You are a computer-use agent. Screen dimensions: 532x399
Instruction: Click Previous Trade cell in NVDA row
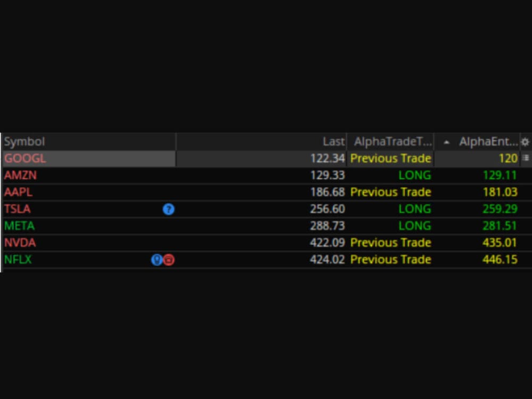tap(391, 243)
